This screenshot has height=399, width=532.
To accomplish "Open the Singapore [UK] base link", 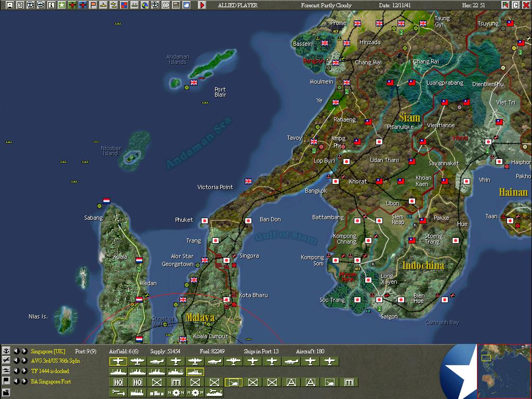I will tap(48, 352).
